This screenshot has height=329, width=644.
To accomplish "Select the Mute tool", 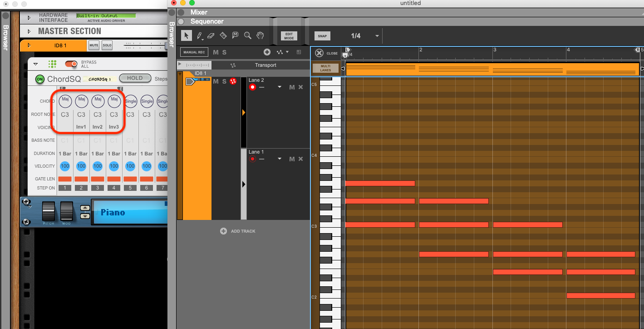I will tap(235, 35).
